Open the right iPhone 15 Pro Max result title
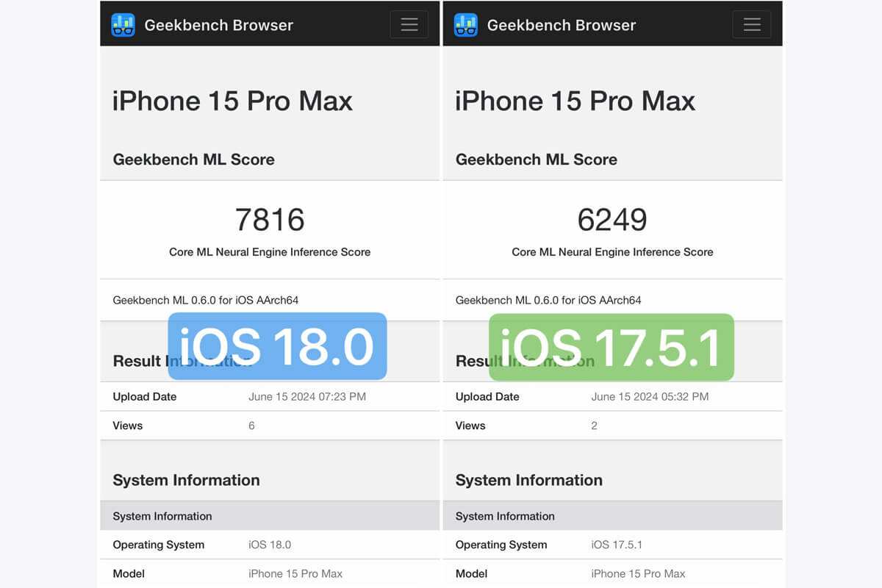 tap(575, 101)
